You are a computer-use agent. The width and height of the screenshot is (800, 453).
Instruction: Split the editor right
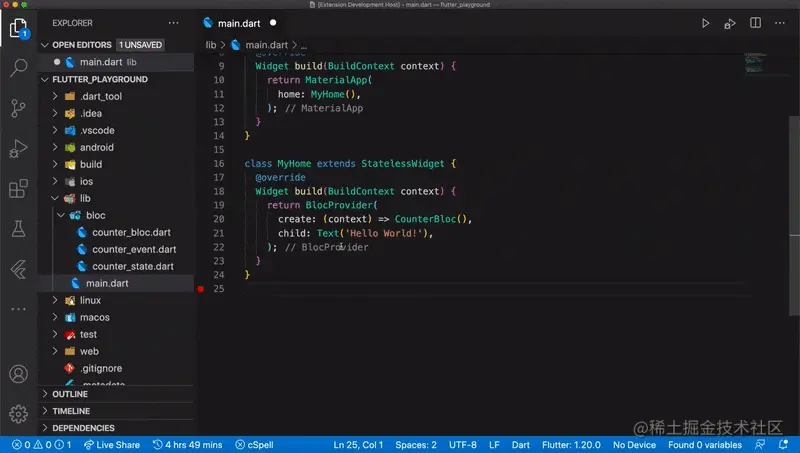tap(755, 23)
